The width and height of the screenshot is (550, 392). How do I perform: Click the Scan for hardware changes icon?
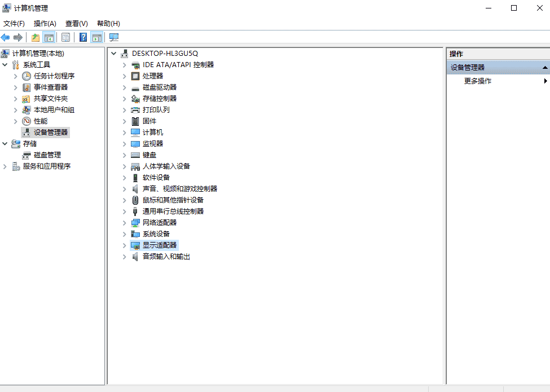pyautogui.click(x=114, y=37)
